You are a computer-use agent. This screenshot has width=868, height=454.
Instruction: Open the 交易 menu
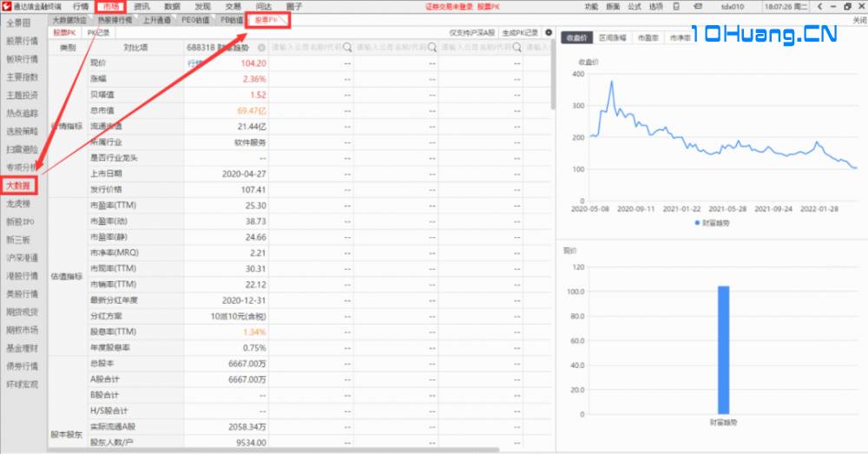coord(233,6)
